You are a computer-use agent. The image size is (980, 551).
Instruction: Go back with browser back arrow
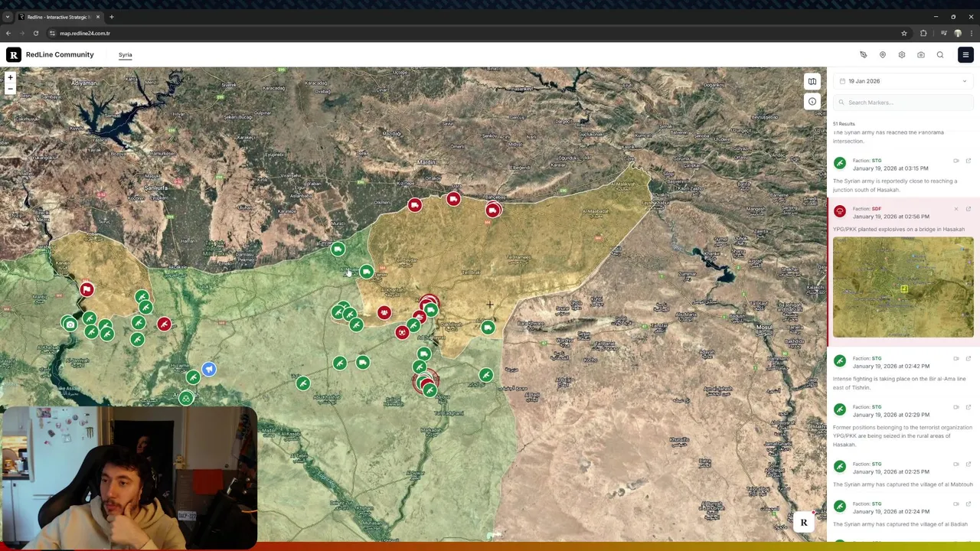click(x=8, y=33)
